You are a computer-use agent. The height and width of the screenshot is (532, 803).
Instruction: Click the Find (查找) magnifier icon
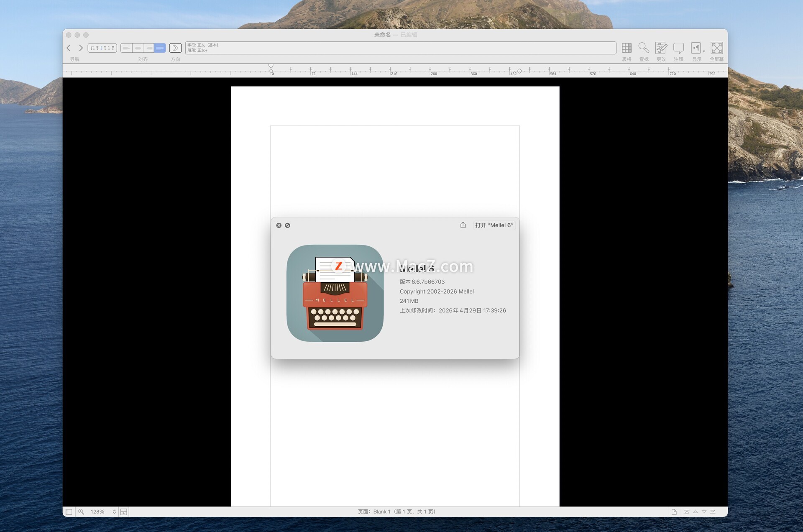click(x=643, y=48)
